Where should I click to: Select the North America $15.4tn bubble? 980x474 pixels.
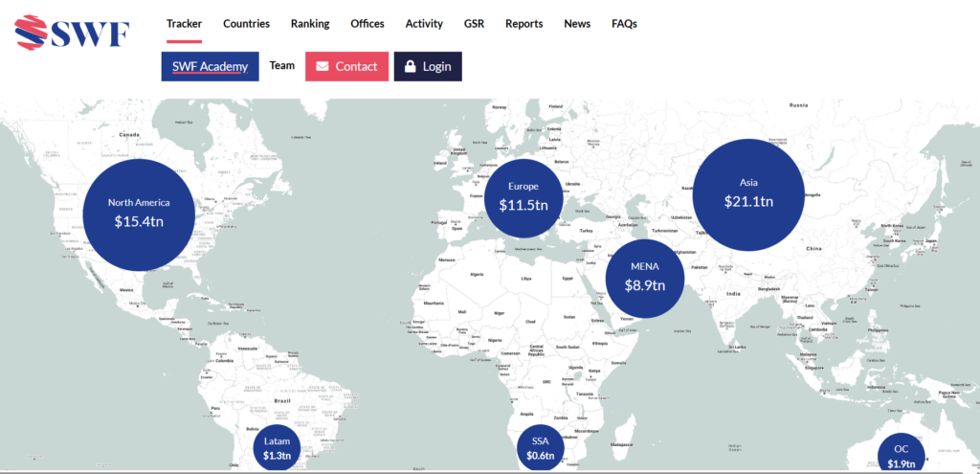point(139,213)
